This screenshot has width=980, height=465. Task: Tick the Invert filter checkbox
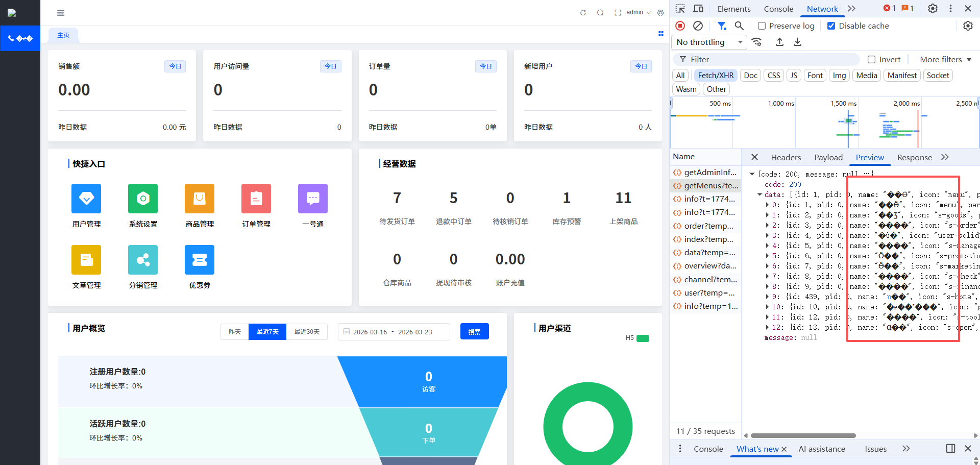872,60
